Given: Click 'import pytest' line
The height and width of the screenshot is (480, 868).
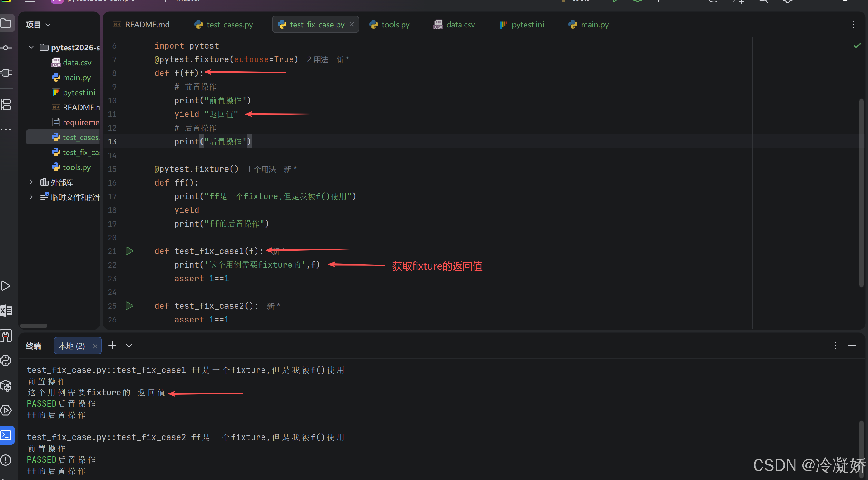Looking at the screenshot, I should [187, 45].
